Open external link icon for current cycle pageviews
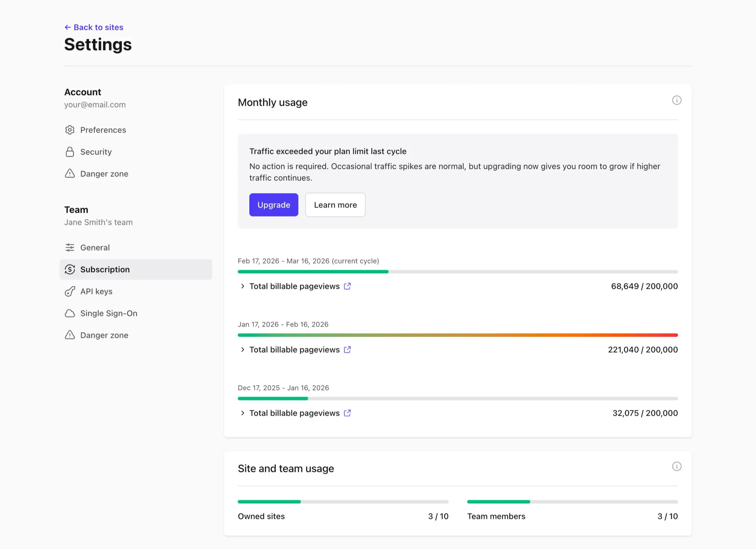Viewport: 756px width, 549px height. (x=347, y=286)
